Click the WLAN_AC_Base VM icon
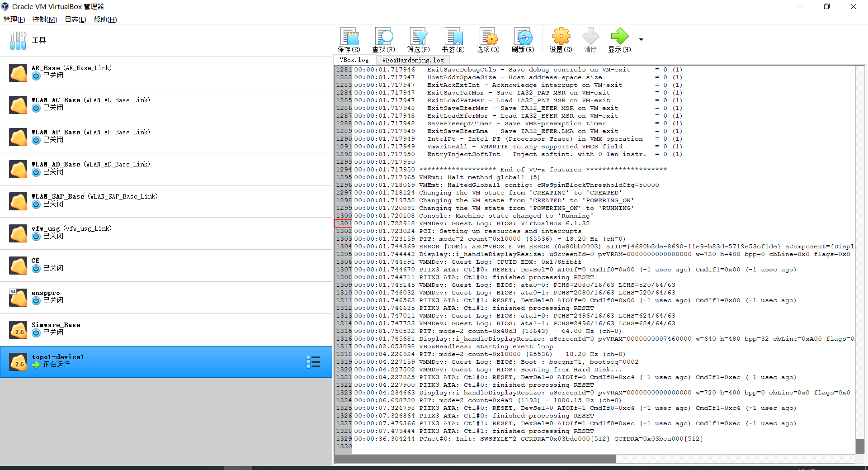The image size is (868, 470). click(18, 104)
